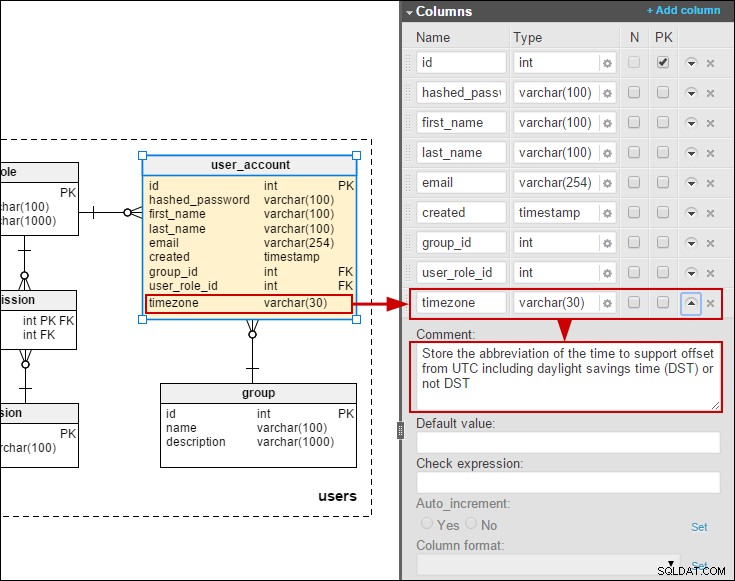This screenshot has width=735, height=581.
Task: Toggle nullable checkbox for id column
Action: (634, 62)
